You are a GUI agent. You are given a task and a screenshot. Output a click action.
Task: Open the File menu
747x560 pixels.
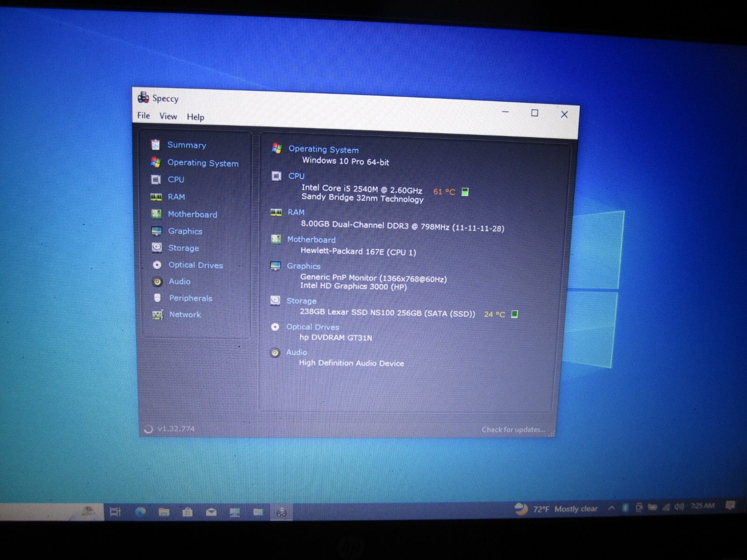(144, 116)
